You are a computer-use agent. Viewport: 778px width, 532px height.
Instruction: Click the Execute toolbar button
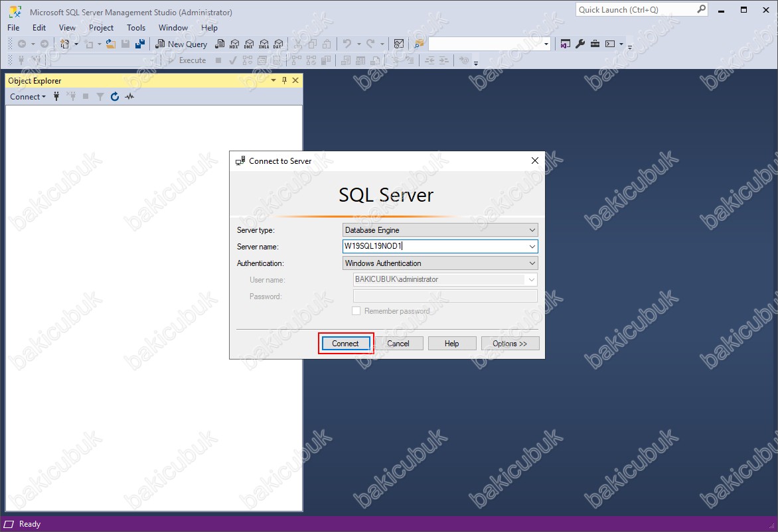[187, 60]
